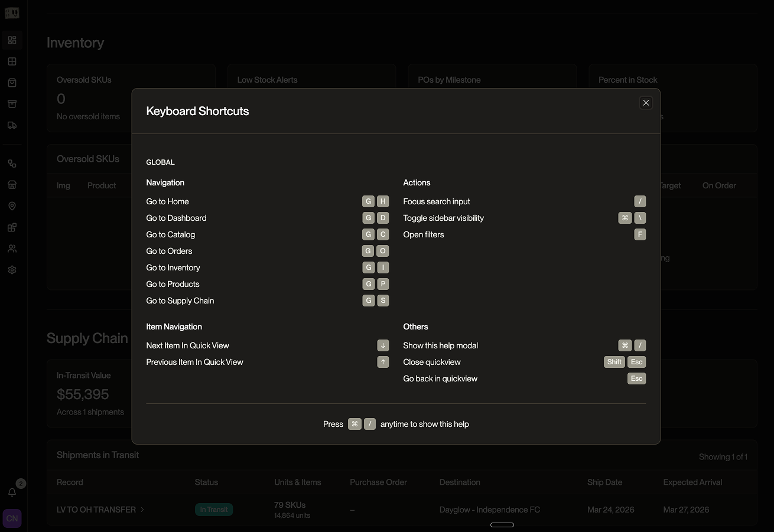
Task: Open the users icon in sidebar
Action: pyautogui.click(x=12, y=249)
